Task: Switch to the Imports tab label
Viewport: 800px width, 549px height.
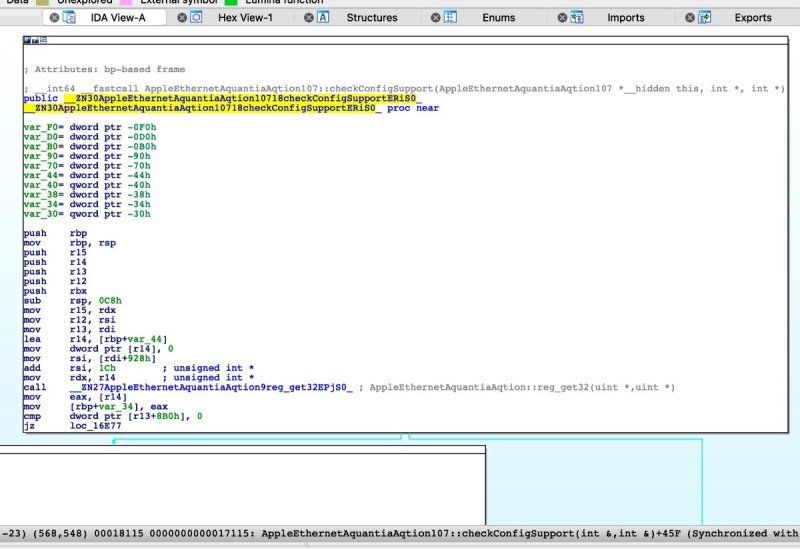Action: (x=626, y=18)
